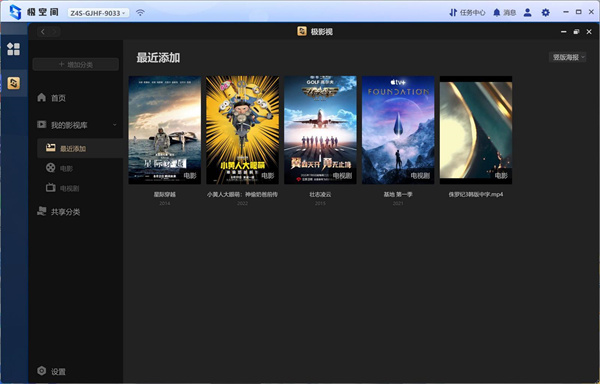Image resolution: width=600 pixels, height=384 pixels.
Task: Check the Wi-Fi connection status icon
Action: pyautogui.click(x=140, y=13)
